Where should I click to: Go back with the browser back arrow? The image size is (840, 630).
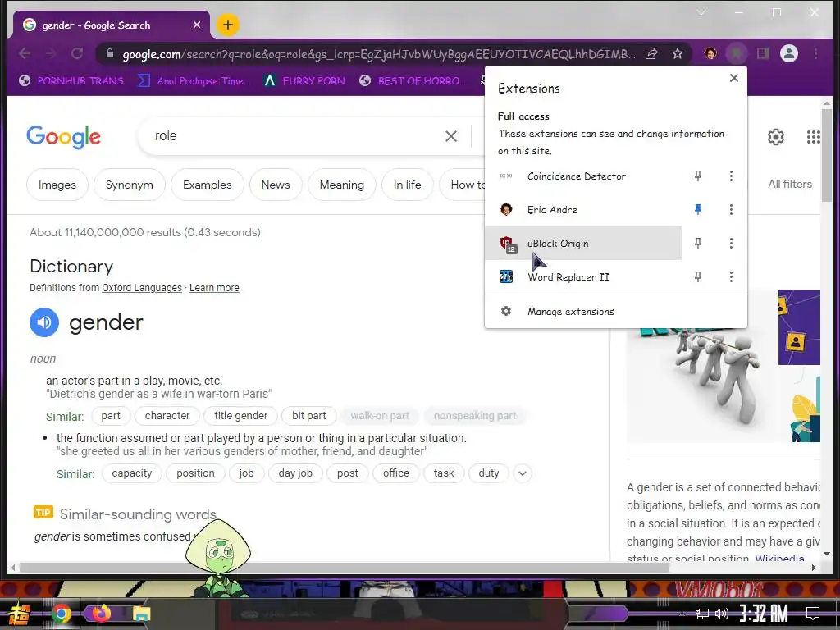point(25,53)
